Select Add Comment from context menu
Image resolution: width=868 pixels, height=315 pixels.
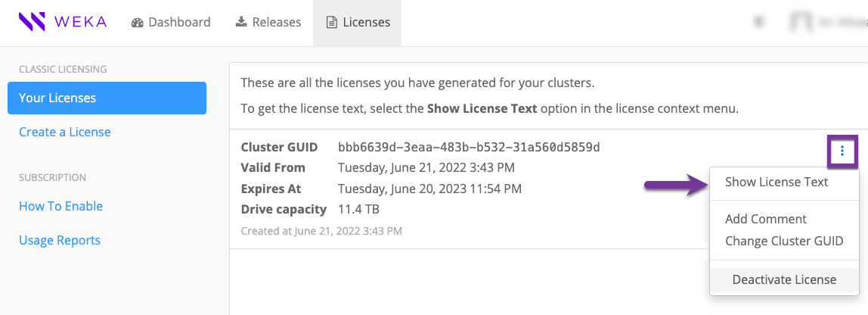(766, 219)
